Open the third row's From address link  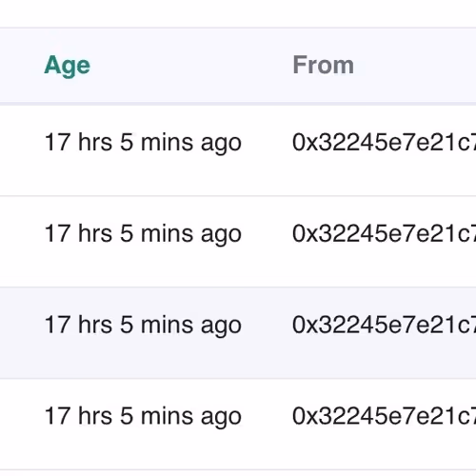tap(384, 325)
